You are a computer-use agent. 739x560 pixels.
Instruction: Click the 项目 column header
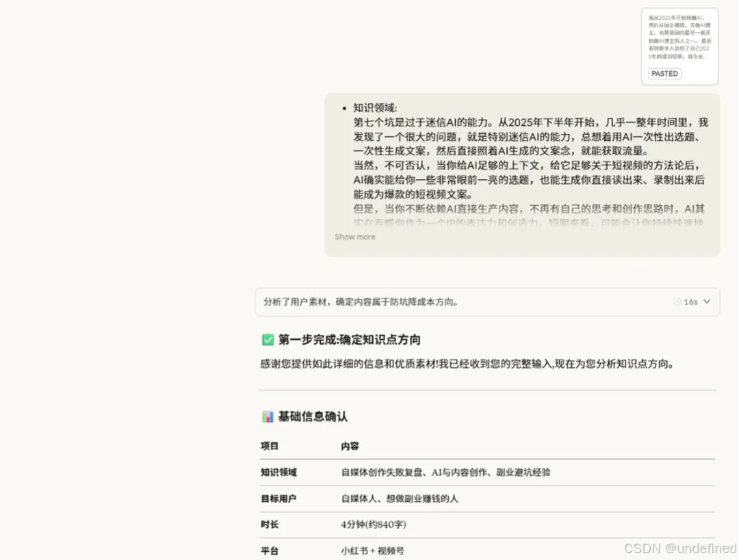[x=270, y=446]
